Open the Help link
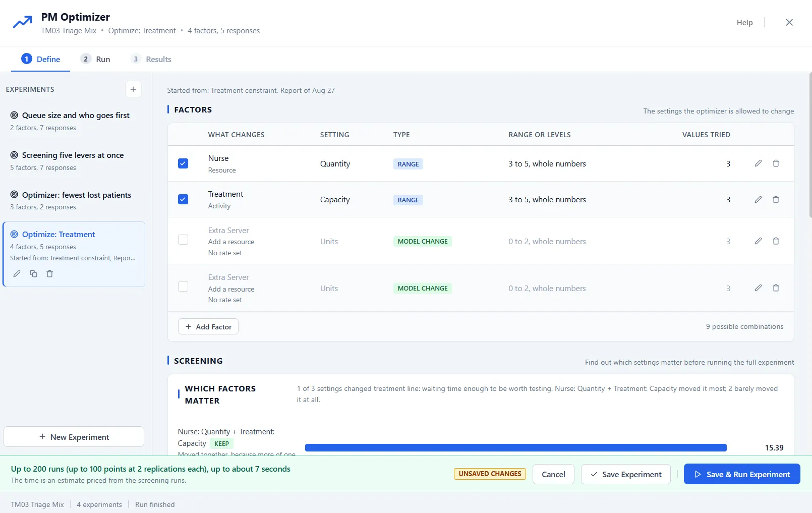Screen dimensions: 812x513 click(x=744, y=22)
